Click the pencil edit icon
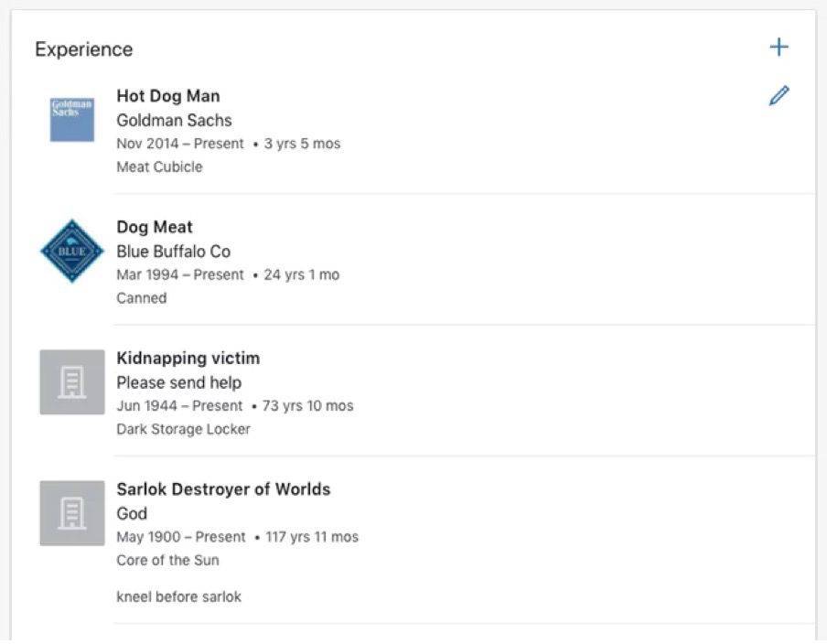The width and height of the screenshot is (827, 644). click(779, 95)
